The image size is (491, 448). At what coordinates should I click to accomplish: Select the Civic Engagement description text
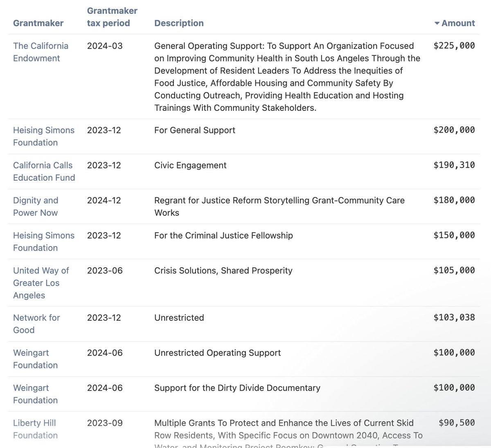[190, 165]
